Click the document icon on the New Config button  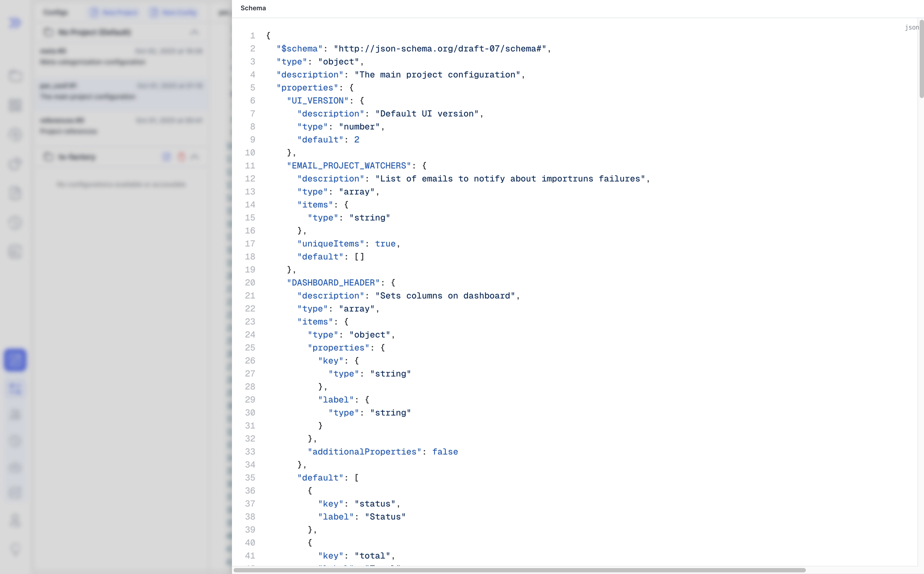point(154,12)
